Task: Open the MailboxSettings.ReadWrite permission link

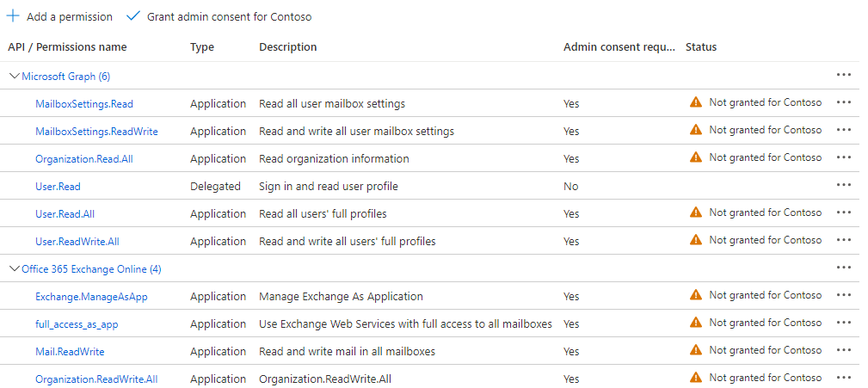Action: 96,131
